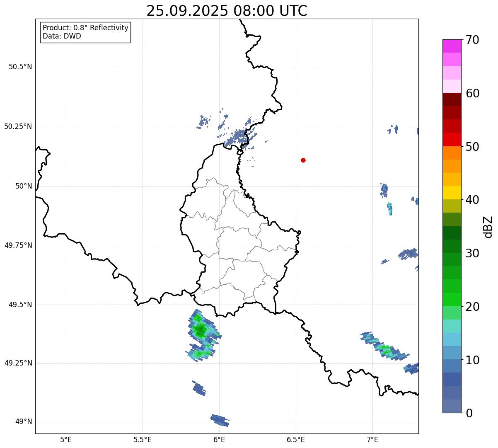Click the "Product: 0.8° Reflectivity" text
498x448 pixels.
click(86, 28)
